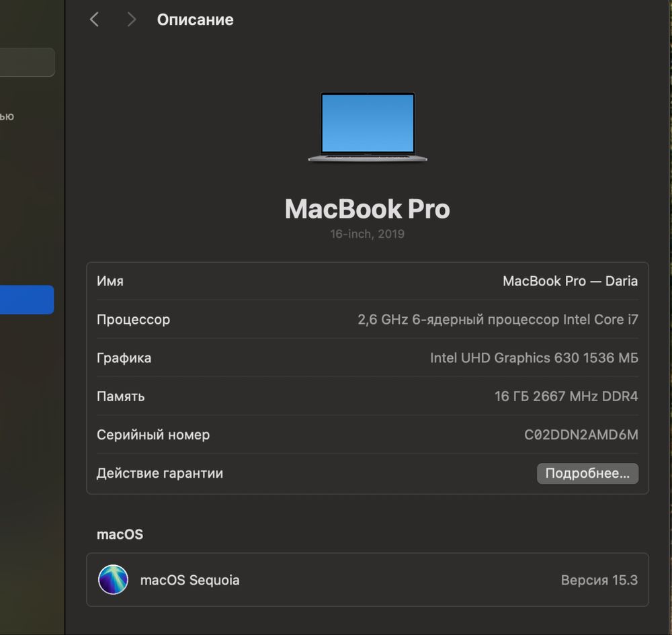Click the 16-inch, 2019 model subtitle
672x635 pixels.
click(x=368, y=234)
